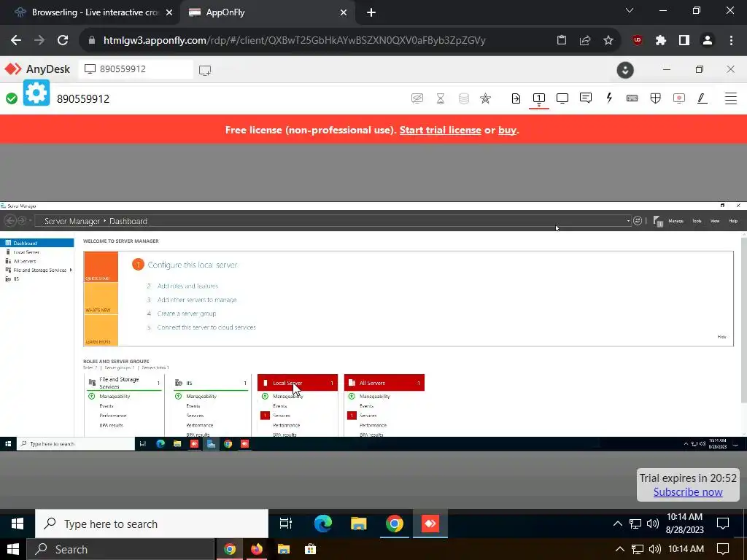This screenshot has width=747, height=560.
Task: Open AnyDesk display settings monitor icon
Action: pyautogui.click(x=562, y=98)
